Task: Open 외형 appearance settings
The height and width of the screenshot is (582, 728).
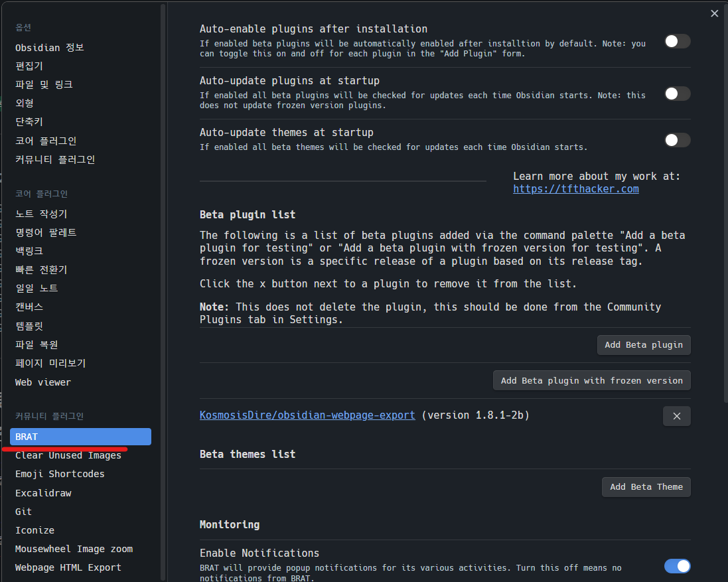Action: (x=80, y=103)
